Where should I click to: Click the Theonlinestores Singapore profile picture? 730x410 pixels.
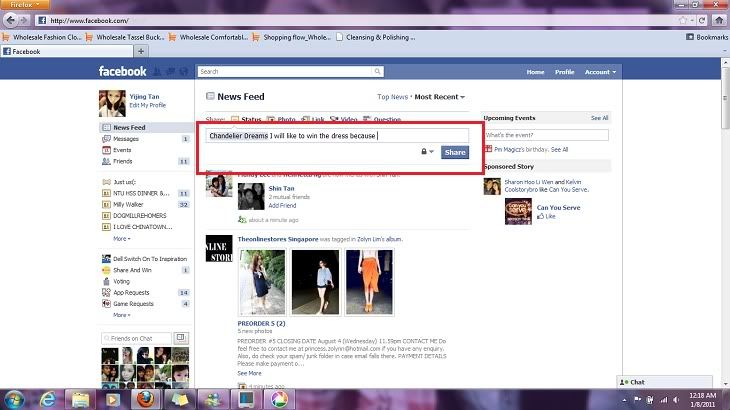[219, 249]
